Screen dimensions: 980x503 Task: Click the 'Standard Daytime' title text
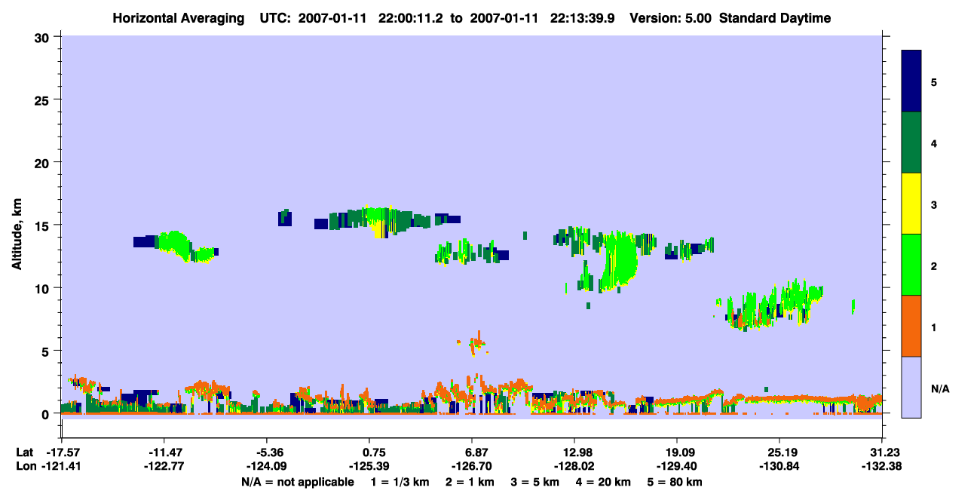click(775, 18)
